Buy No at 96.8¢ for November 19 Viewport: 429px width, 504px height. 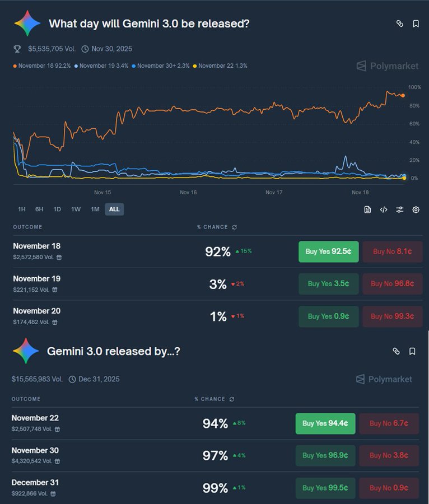[x=393, y=284]
